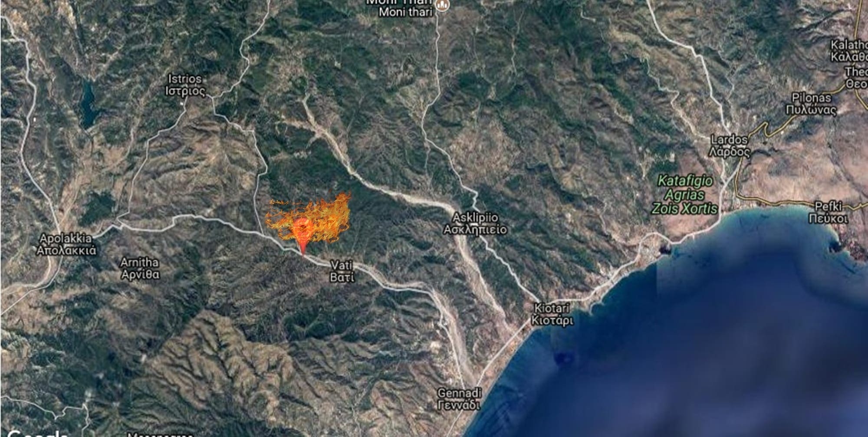Click the small lake west of Istrios
This screenshot has height=437, width=868.
(x=89, y=104)
